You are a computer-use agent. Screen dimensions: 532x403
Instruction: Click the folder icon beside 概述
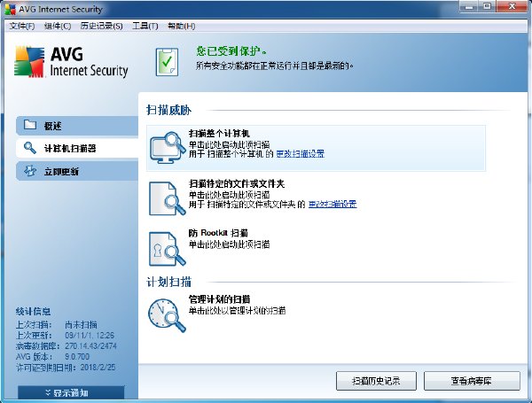(x=30, y=125)
